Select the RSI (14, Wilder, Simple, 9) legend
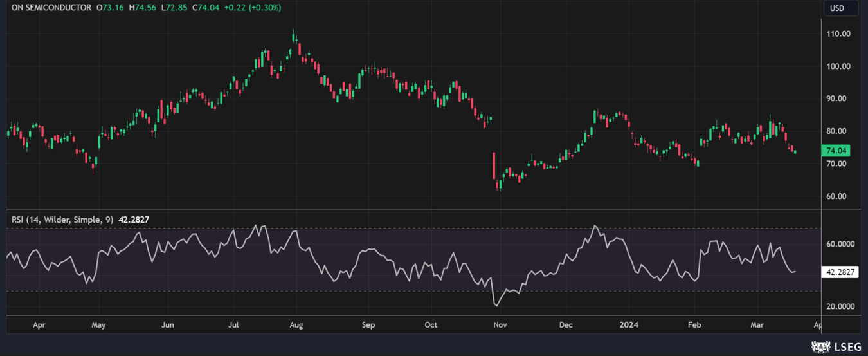This screenshot has width=868, height=356. point(62,220)
